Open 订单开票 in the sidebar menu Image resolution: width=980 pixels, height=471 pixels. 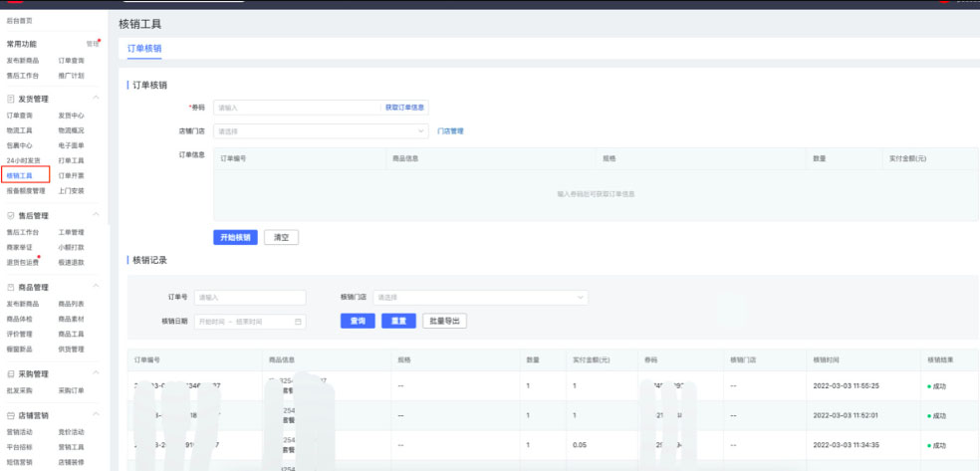[x=72, y=175]
